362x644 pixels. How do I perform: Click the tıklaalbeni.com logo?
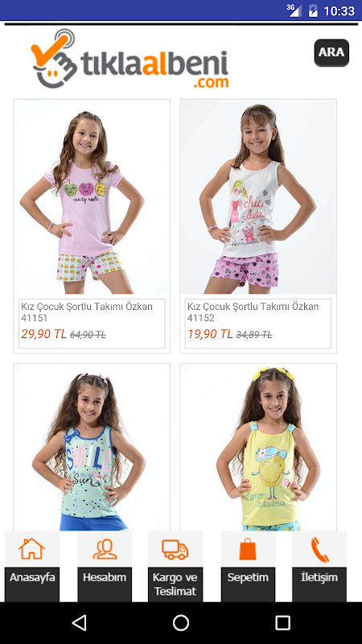pos(130,59)
